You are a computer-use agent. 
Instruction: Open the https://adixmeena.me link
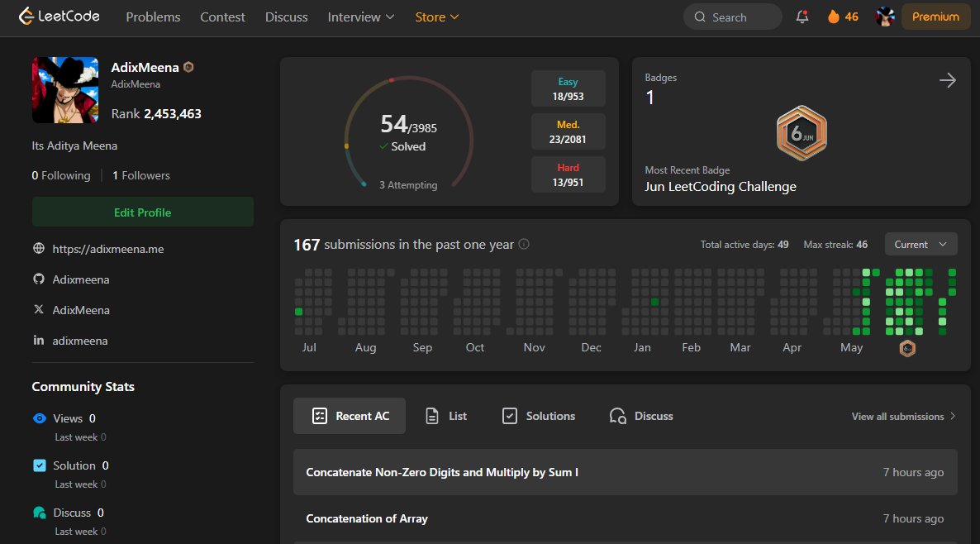pyautogui.click(x=108, y=249)
